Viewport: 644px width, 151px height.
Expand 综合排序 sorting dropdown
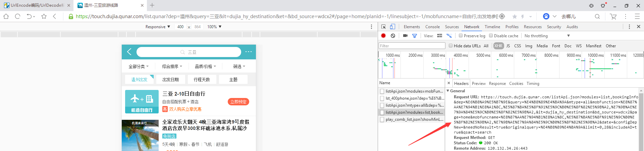pyautogui.click(x=172, y=66)
